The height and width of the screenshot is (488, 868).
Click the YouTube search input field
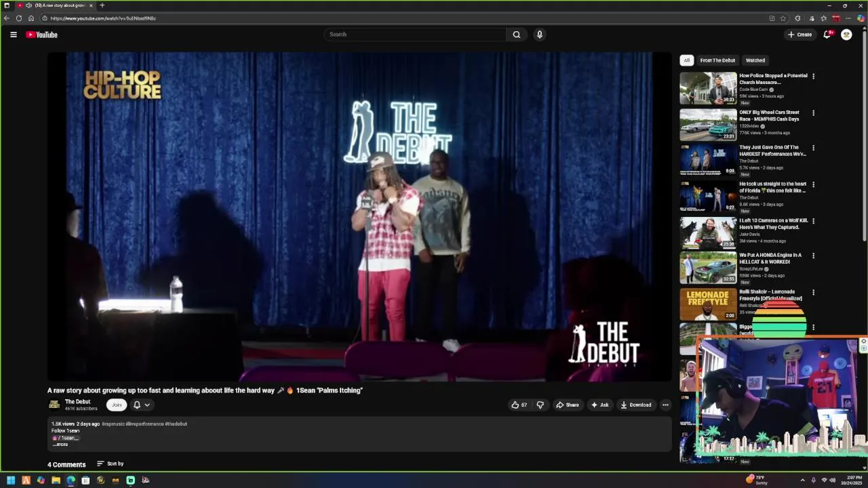[415, 35]
